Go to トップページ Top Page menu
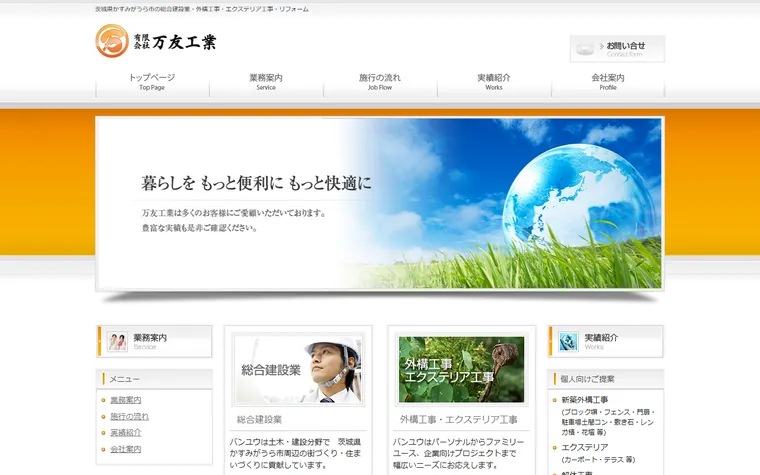The image size is (760, 475). click(x=152, y=82)
